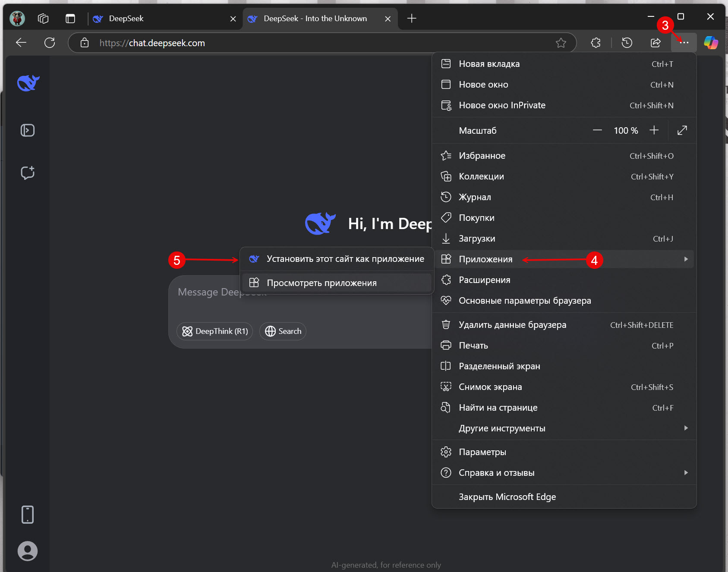This screenshot has height=572, width=728.
Task: Select 'Закрыть Microsoft Edge'
Action: coord(564,497)
